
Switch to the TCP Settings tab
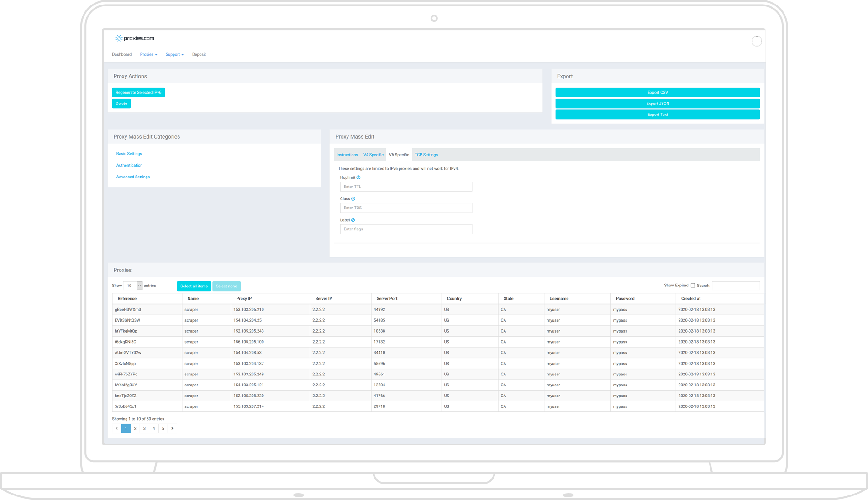(426, 155)
